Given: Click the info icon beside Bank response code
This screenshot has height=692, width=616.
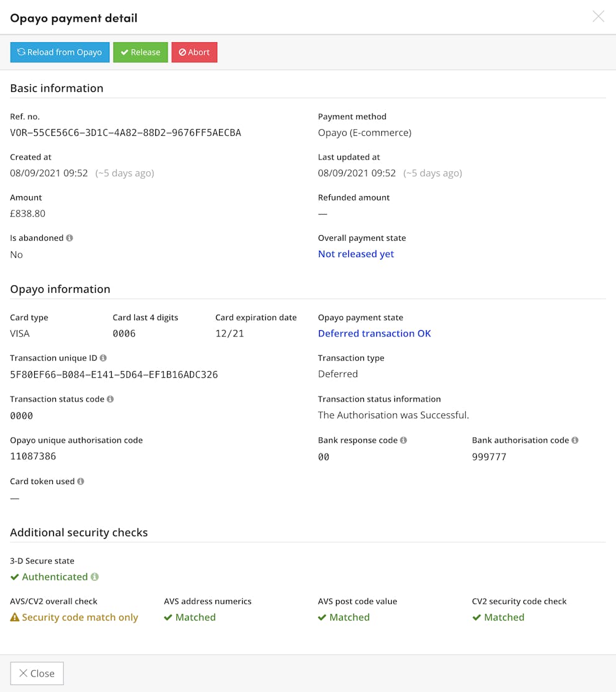Looking at the screenshot, I should pyautogui.click(x=404, y=440).
